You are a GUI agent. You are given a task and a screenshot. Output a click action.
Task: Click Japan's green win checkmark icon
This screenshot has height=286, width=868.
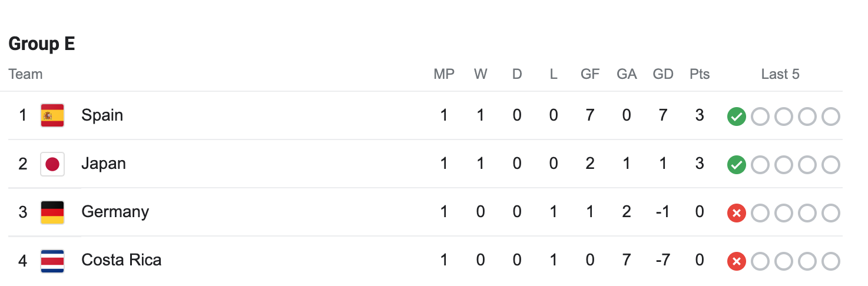[736, 165]
